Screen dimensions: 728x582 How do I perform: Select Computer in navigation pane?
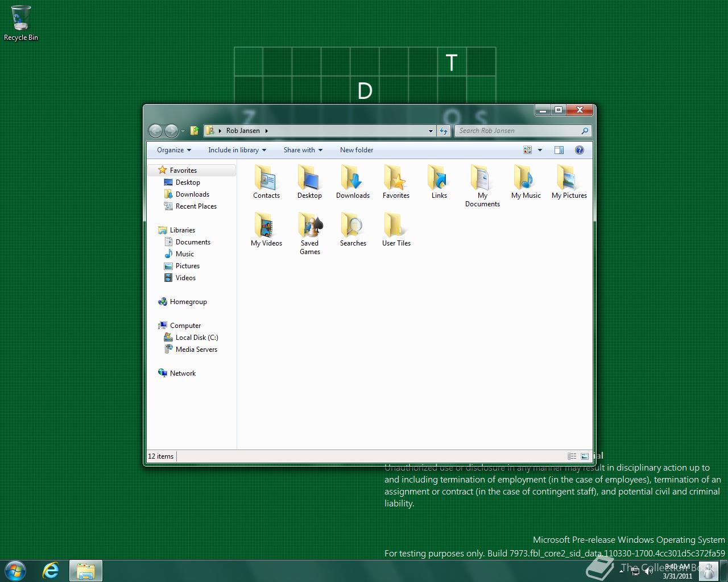185,326
